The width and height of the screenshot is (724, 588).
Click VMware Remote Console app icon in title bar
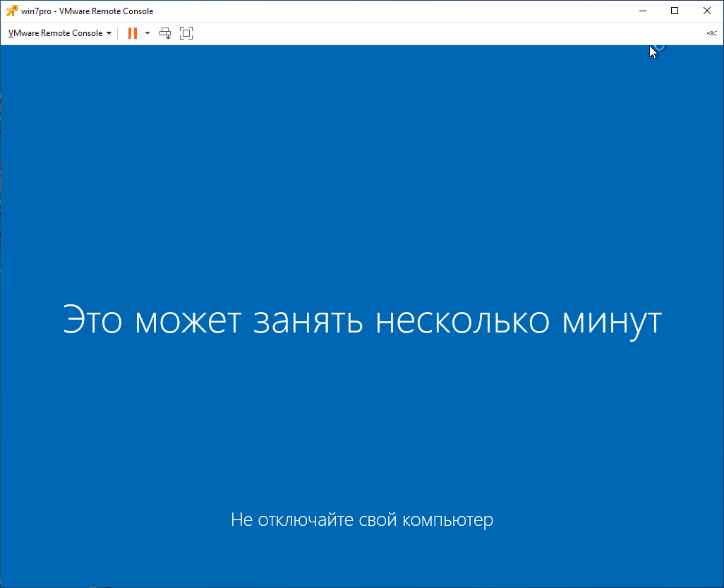coord(11,11)
